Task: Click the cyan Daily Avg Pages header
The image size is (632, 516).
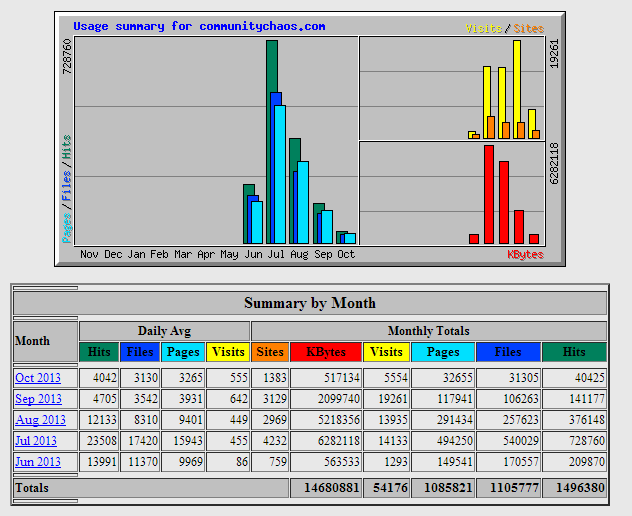Action: tap(183, 352)
